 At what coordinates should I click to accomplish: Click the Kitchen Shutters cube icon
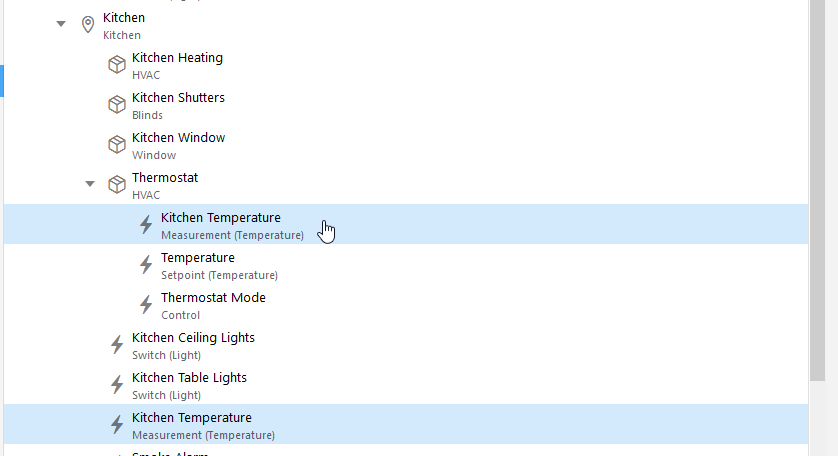tap(116, 105)
